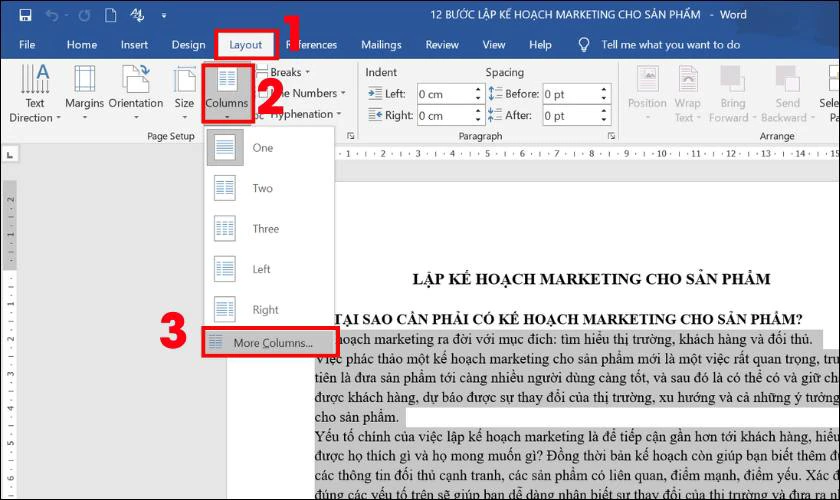Screen dimensions: 840x500
Task: Click the tab selector at ruler corner
Action: click(x=10, y=155)
